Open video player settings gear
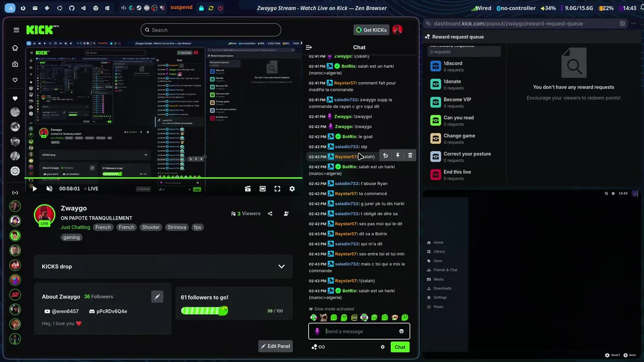 click(292, 189)
